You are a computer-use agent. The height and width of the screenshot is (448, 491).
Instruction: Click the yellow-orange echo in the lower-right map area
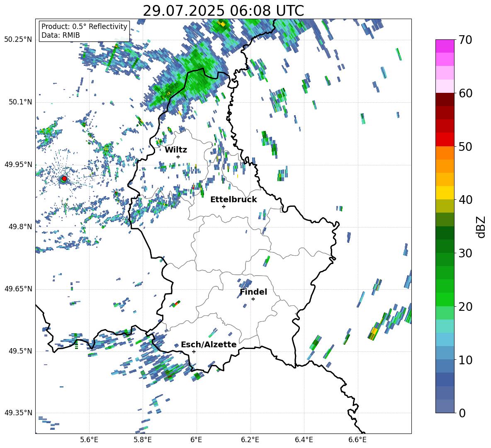(374, 332)
